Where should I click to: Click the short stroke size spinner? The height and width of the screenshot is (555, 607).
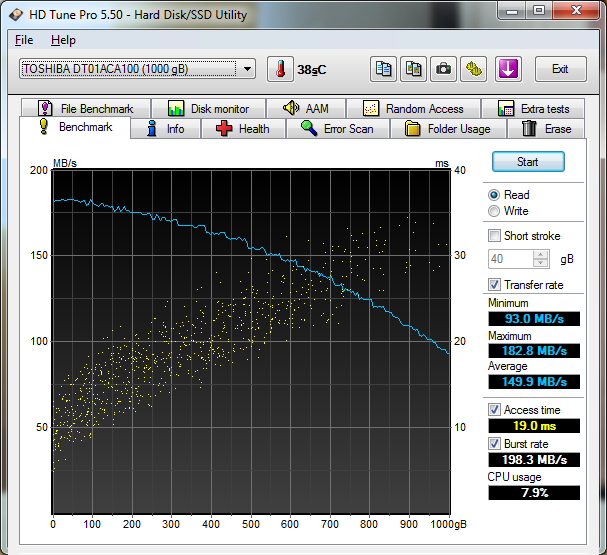(541, 259)
